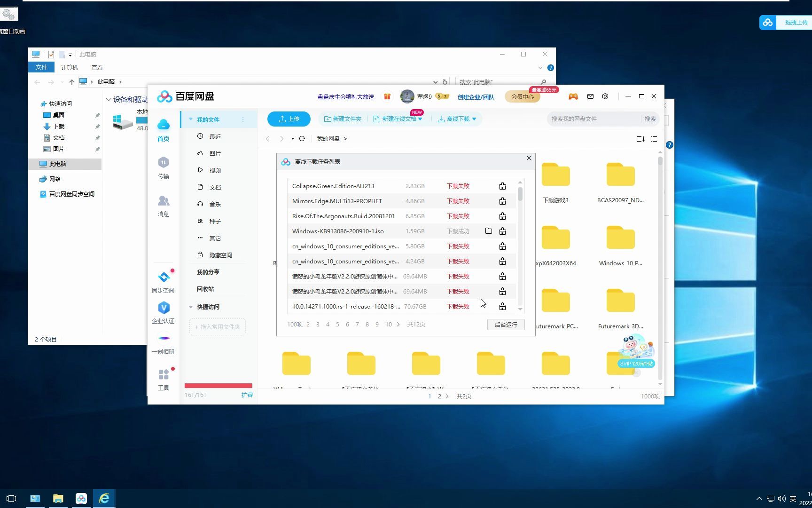Screen dimensions: 812x508
Task: Expand the File Explorer ribbon chevron
Action: (540, 68)
